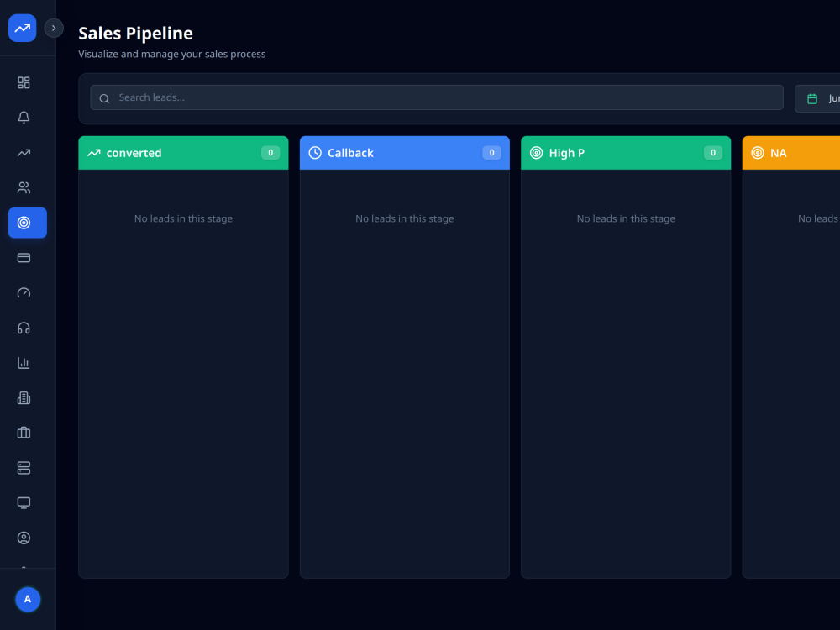Open the monitor screen icon in sidebar
The width and height of the screenshot is (840, 630).
(x=24, y=503)
